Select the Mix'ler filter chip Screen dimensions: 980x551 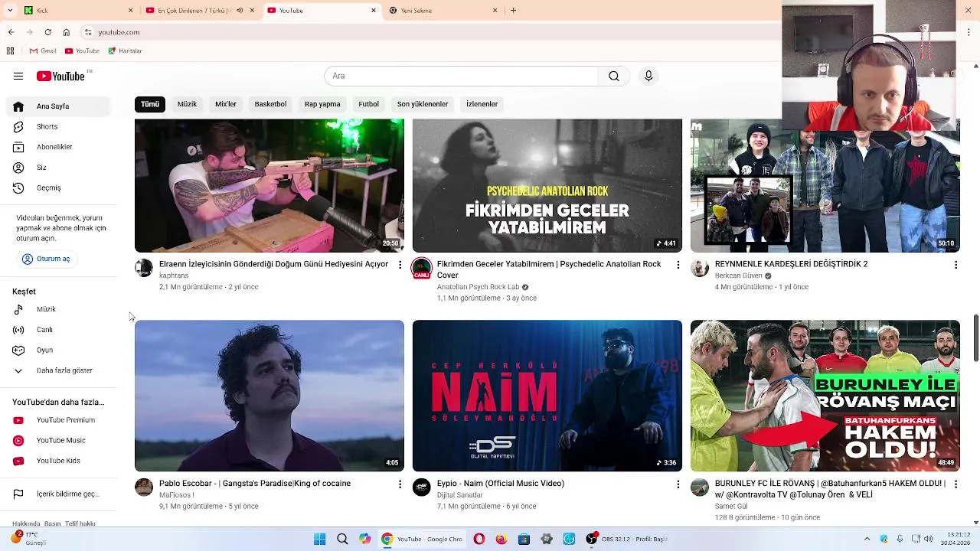point(226,104)
